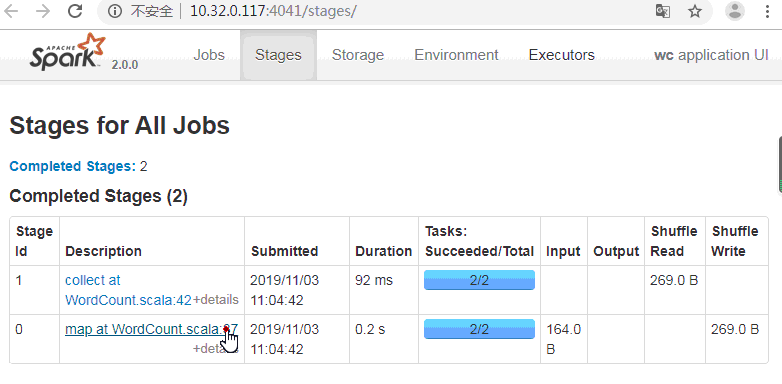Jump to Completed Stages link
The width and height of the screenshot is (782, 384).
click(72, 166)
